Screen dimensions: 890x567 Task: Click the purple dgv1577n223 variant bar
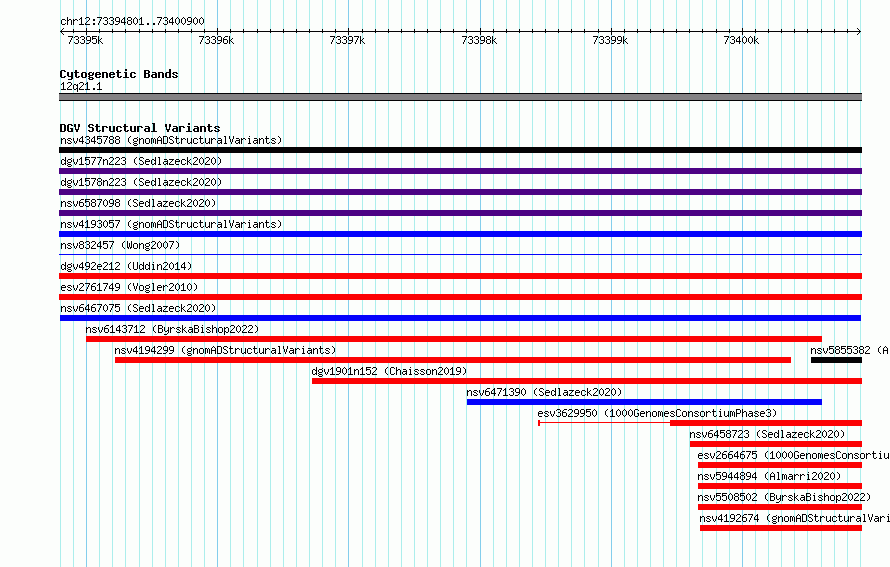coord(460,171)
